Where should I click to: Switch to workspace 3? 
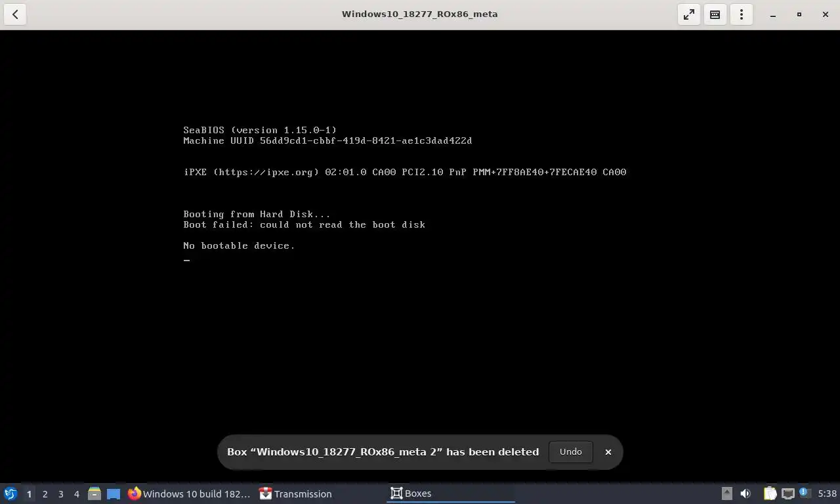point(60,493)
